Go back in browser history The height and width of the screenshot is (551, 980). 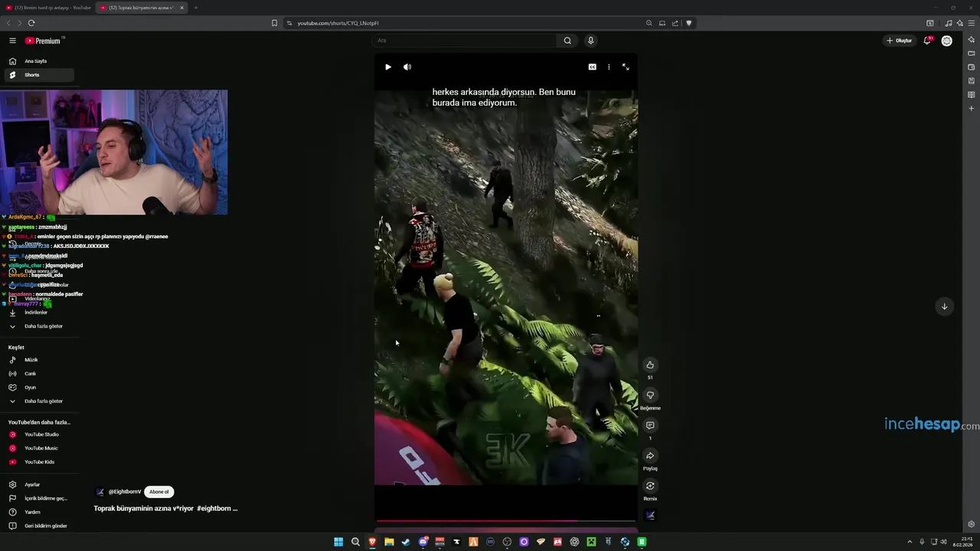tap(8, 23)
